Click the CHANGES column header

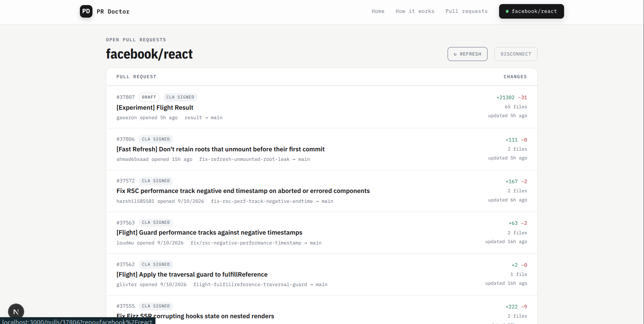pyautogui.click(x=515, y=77)
